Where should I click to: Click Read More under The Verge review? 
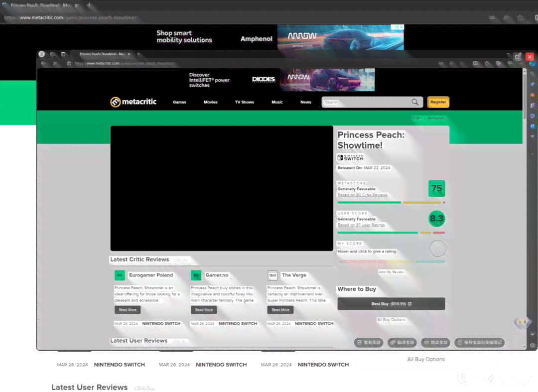tap(280, 310)
